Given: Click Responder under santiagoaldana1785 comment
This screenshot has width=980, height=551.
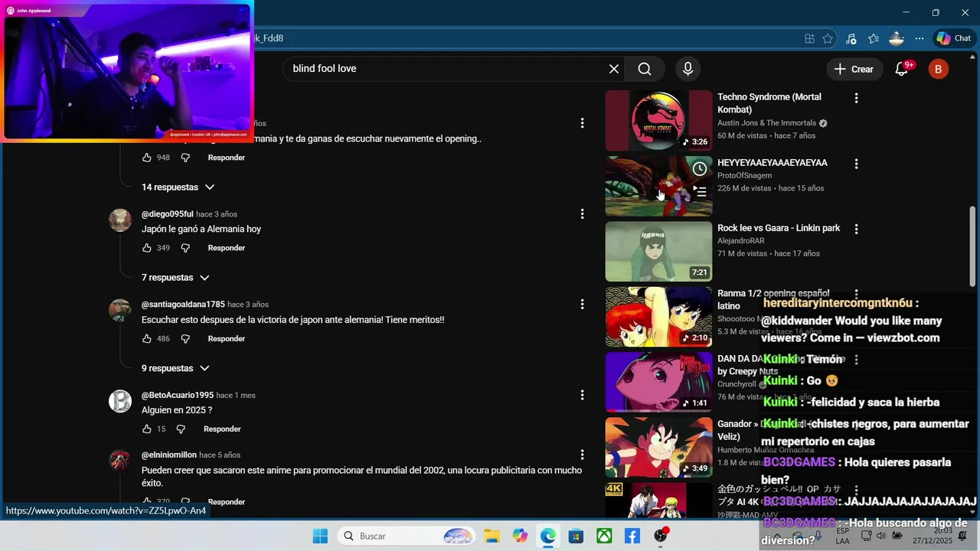Looking at the screenshot, I should point(227,338).
